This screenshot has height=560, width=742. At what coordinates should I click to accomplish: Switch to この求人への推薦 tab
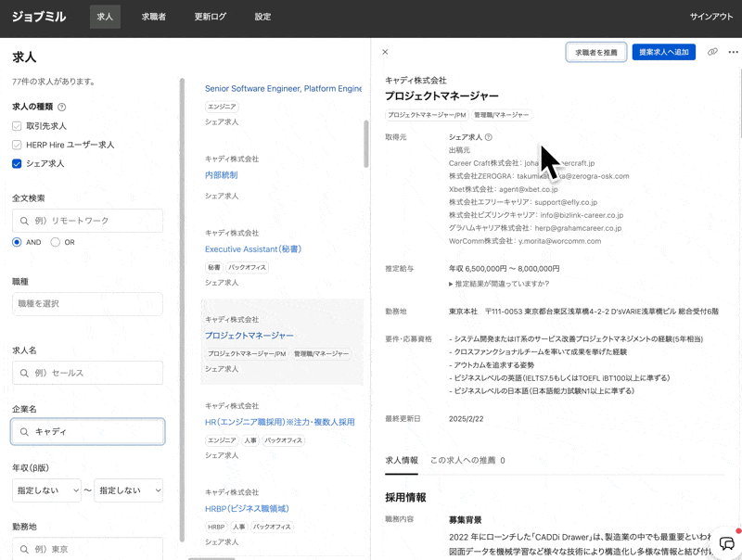pos(467,460)
